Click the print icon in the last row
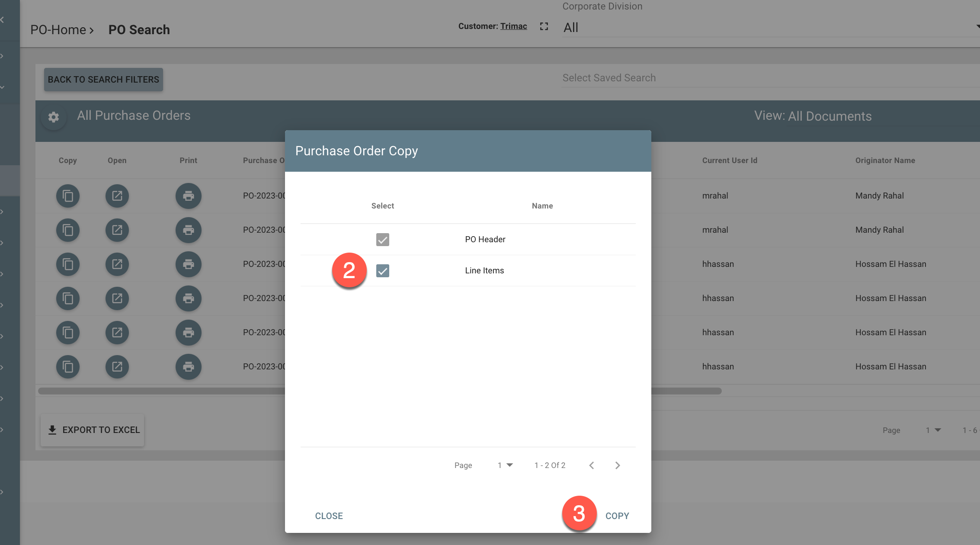Screen dimensions: 980x545 (x=189, y=367)
